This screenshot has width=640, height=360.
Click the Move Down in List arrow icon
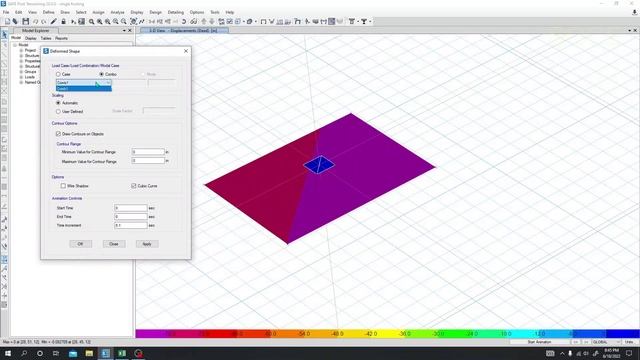211,21
